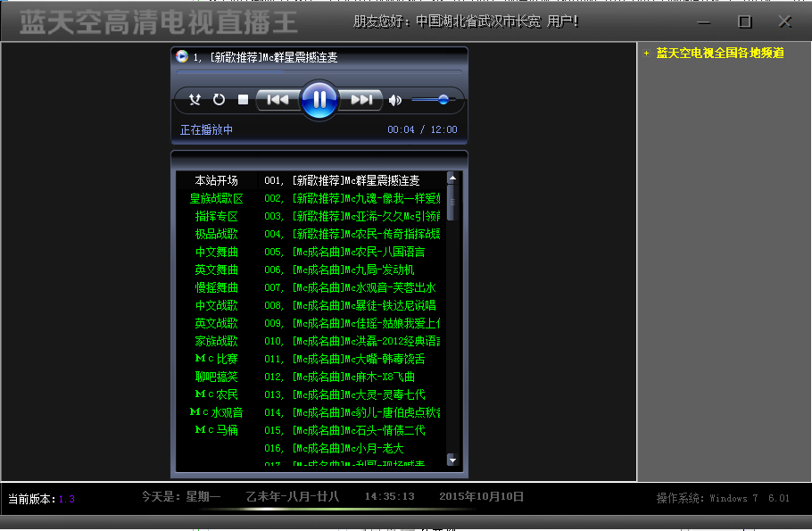Image resolution: width=812 pixels, height=531 pixels.
Task: Play track 001 Mc群星震撼连麦
Action: click(342, 180)
